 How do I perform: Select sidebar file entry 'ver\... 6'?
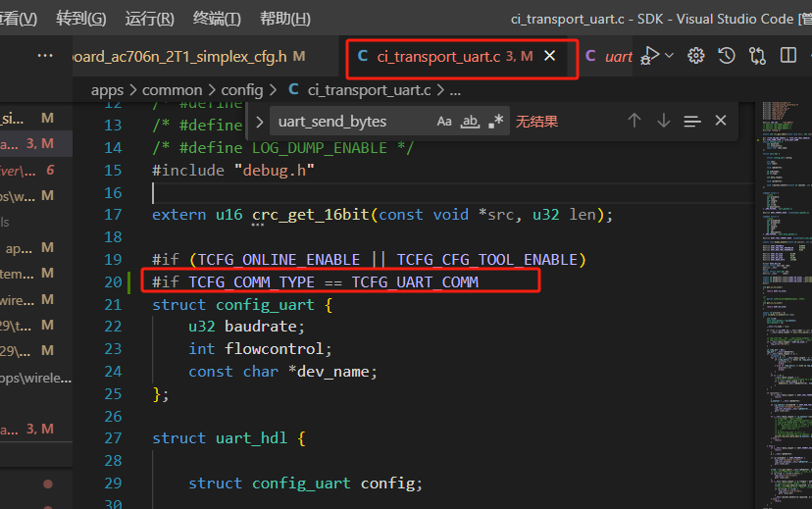[x=36, y=171]
